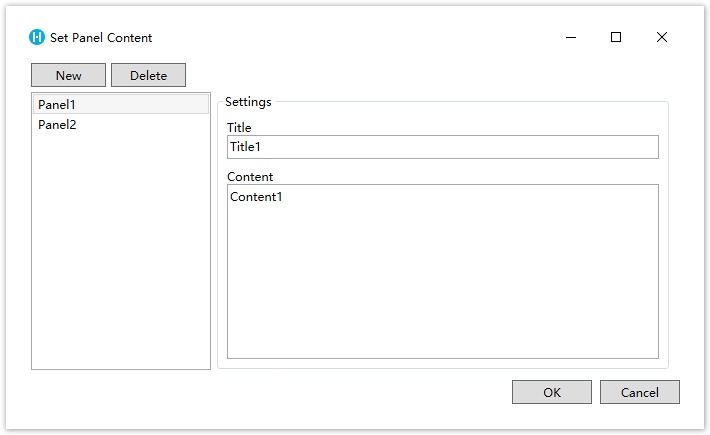
Task: Select Panel2 in the panel list
Action: (x=121, y=124)
